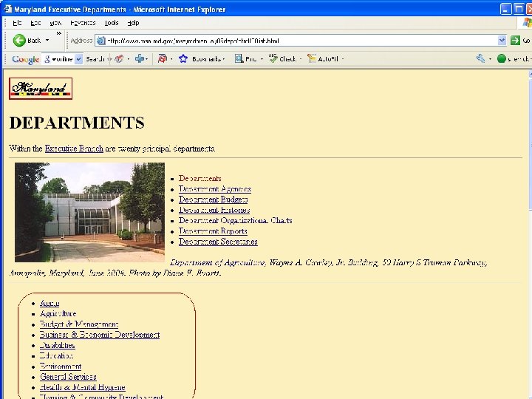Click the Internet Explorer title bar icon
Viewport: 532px width, 399px height.
pos(7,8)
